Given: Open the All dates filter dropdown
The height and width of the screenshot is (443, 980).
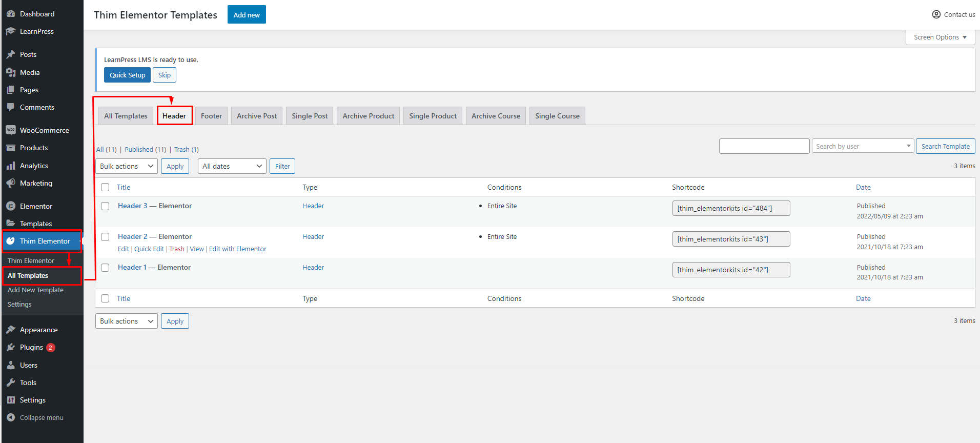Looking at the screenshot, I should (x=232, y=166).
